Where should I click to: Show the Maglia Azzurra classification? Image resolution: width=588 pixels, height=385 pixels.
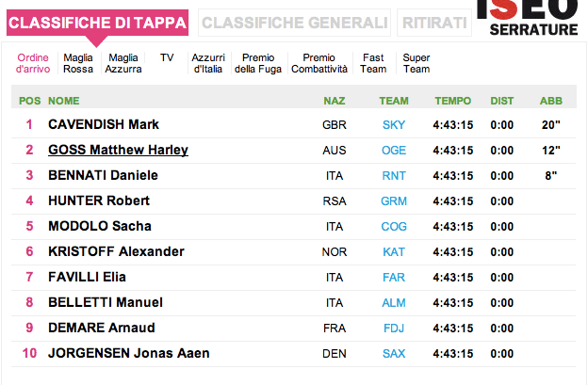point(123,63)
